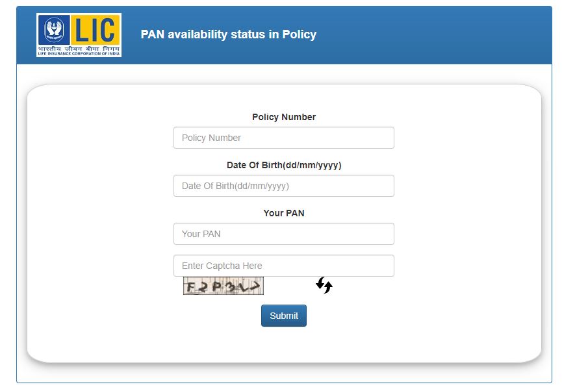
Task: Click the 'Your PAN' bold label
Action: [x=284, y=213]
